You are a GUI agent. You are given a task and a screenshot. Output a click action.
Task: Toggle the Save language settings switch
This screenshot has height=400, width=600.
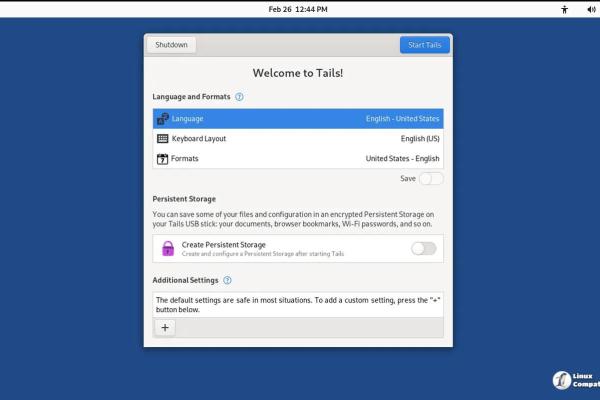pos(431,179)
